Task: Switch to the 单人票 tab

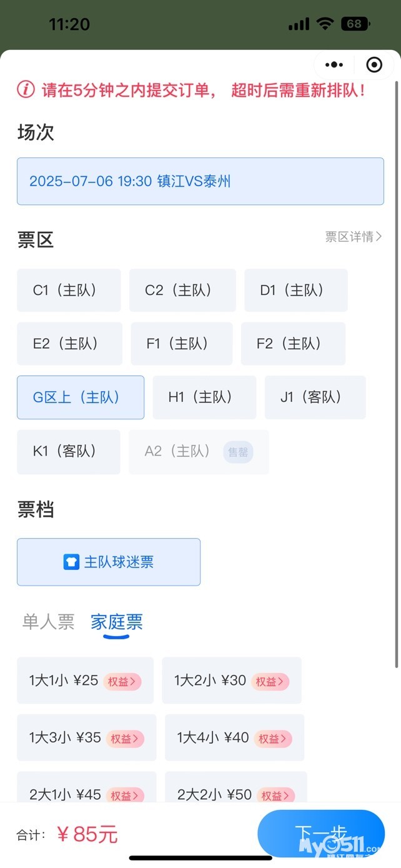Action: pos(48,622)
